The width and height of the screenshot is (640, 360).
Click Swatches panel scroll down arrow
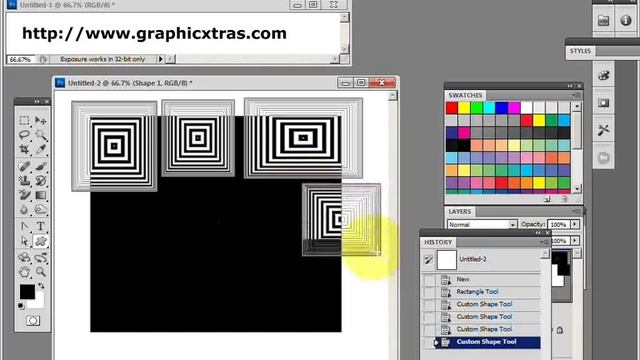point(577,189)
